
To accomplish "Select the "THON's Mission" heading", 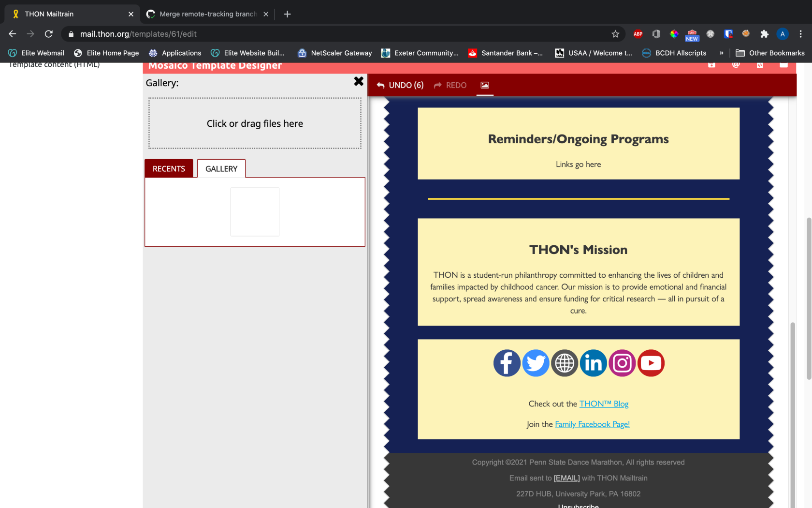I will click(578, 250).
